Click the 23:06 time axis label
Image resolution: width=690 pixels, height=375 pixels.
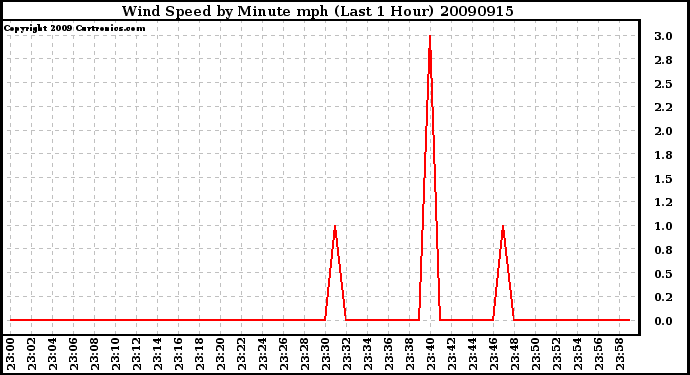pyautogui.click(x=73, y=354)
